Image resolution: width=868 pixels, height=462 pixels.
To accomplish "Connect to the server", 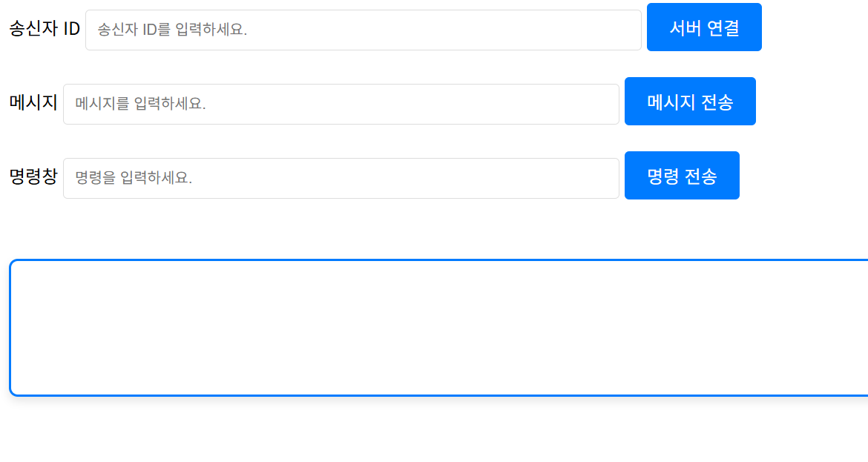I will pyautogui.click(x=704, y=27).
